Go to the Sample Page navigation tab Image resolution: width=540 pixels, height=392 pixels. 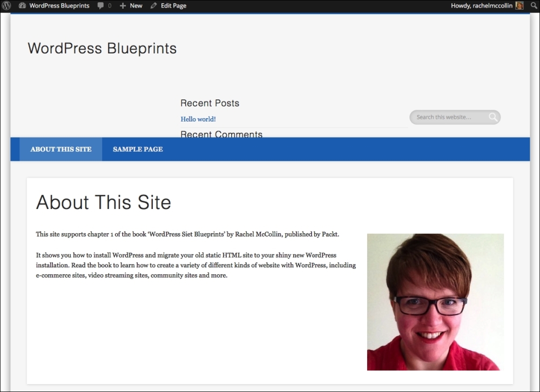coord(138,149)
